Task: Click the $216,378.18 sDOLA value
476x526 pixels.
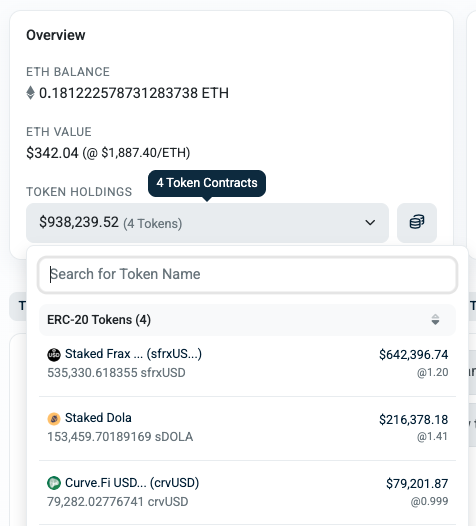Action: tap(413, 419)
